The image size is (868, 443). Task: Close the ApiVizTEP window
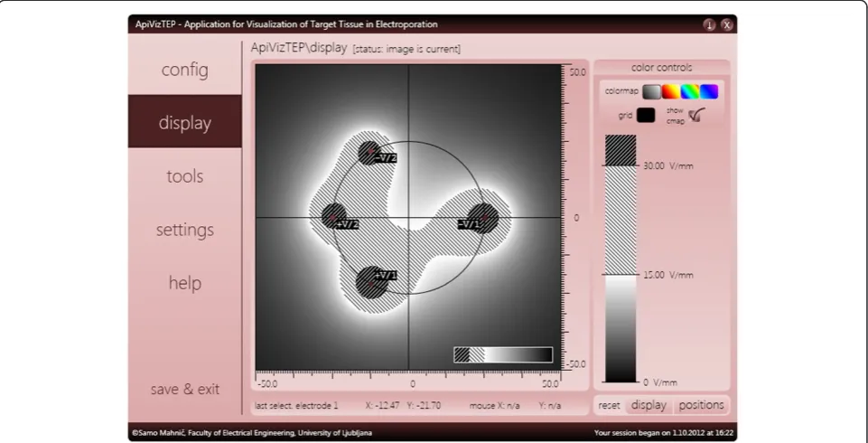727,25
